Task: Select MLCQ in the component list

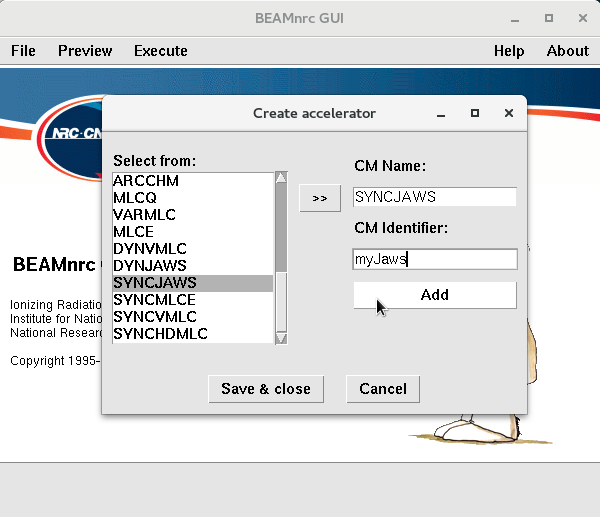Action: (x=193, y=198)
